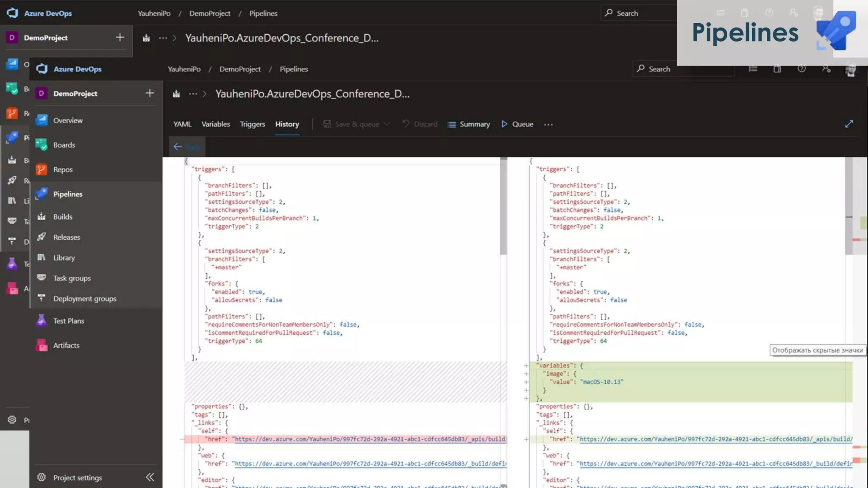
Task: Open the Repos section
Action: pos(63,169)
